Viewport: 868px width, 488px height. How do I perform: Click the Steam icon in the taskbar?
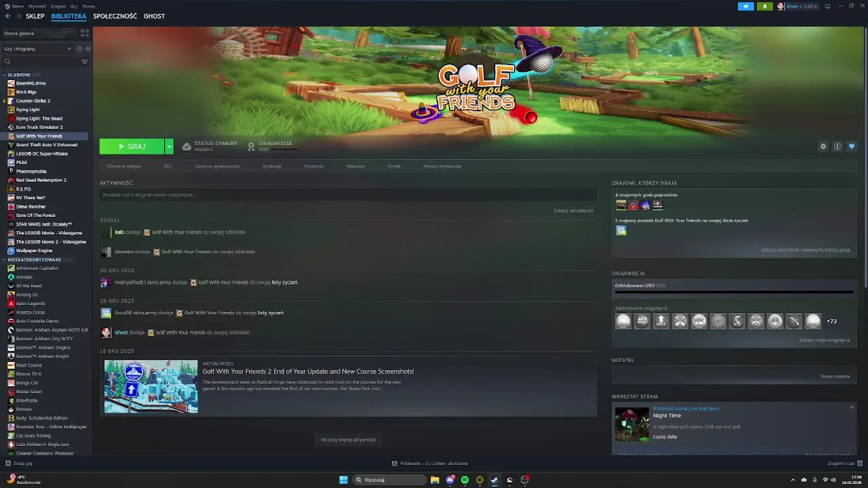point(494,480)
